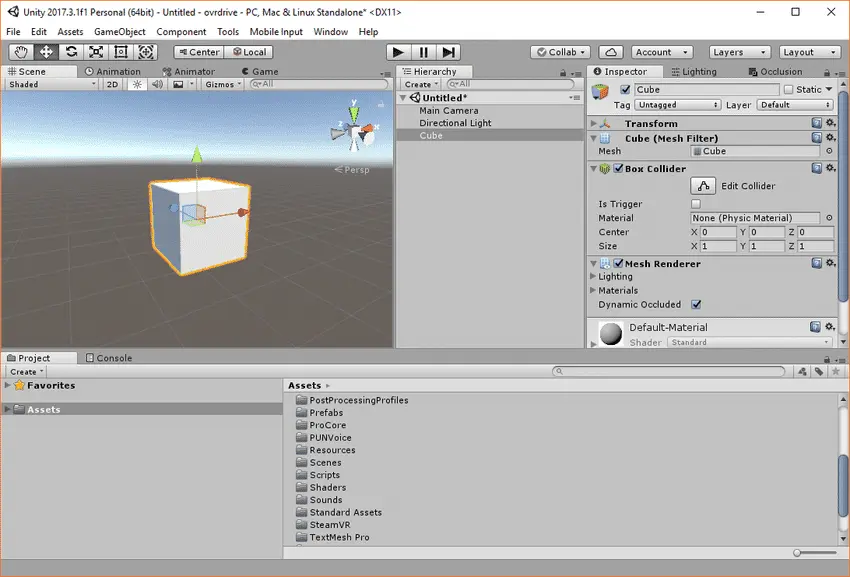Viewport: 850px width, 577px height.
Task: Select the Hand pan tool
Action: (x=20, y=51)
